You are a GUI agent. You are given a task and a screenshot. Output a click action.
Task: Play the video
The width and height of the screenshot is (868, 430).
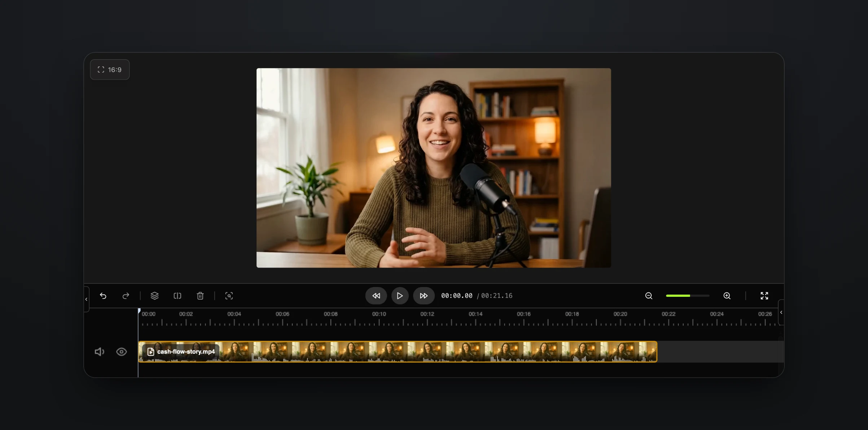click(x=400, y=296)
